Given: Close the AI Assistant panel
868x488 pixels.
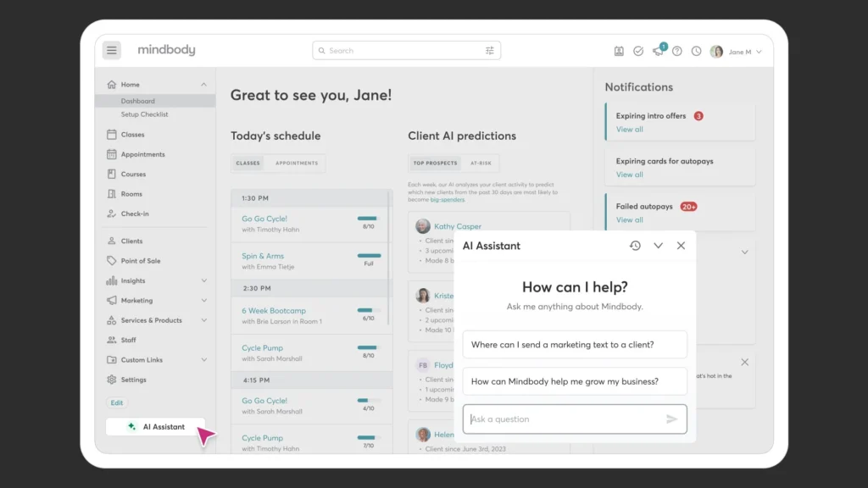Looking at the screenshot, I should pyautogui.click(x=681, y=246).
